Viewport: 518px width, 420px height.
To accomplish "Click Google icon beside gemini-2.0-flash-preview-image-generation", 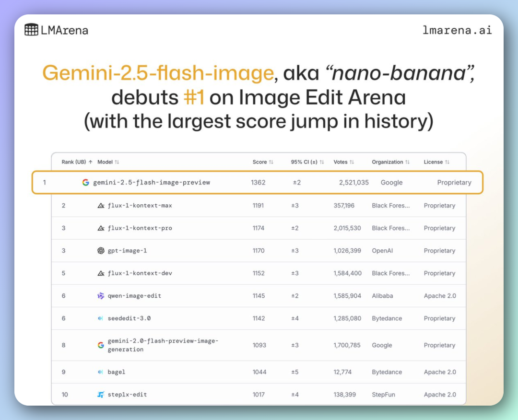I will pos(101,345).
